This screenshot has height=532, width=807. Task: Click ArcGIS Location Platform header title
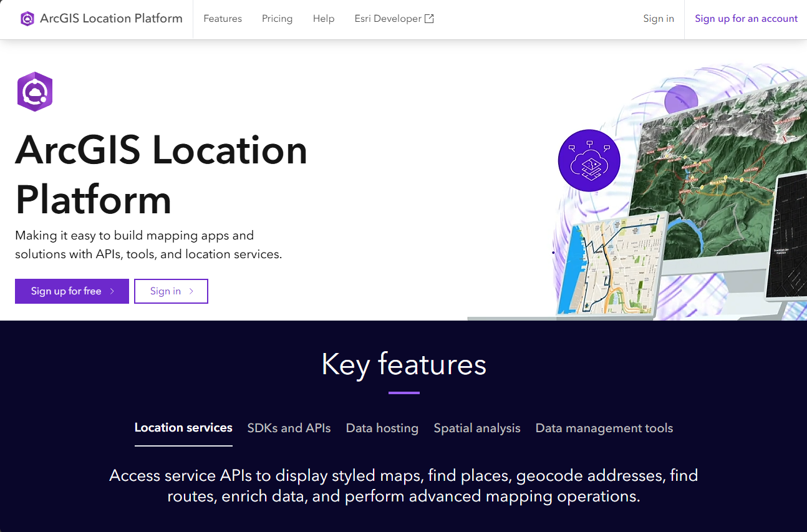click(x=111, y=19)
